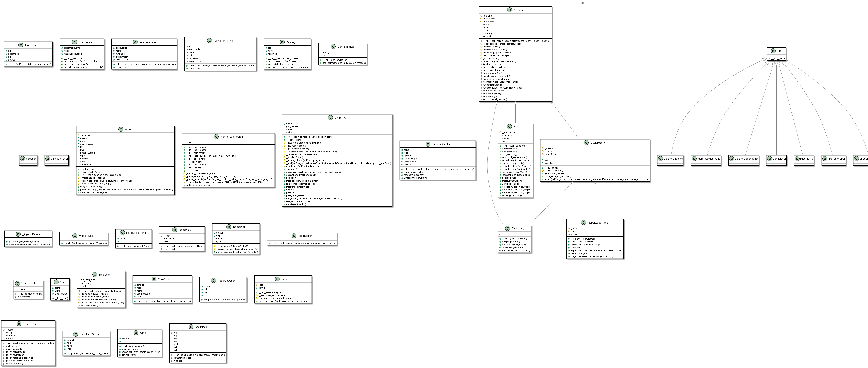The width and height of the screenshot is (868, 368).
Task: Select the ExecFailed class title
Action: point(31,45)
